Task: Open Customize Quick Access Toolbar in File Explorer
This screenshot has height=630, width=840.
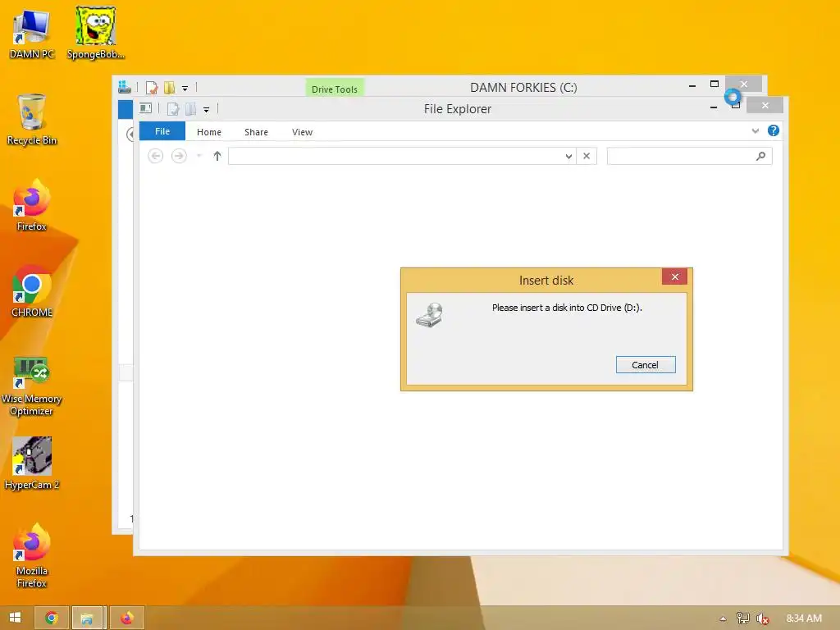Action: pyautogui.click(x=206, y=110)
